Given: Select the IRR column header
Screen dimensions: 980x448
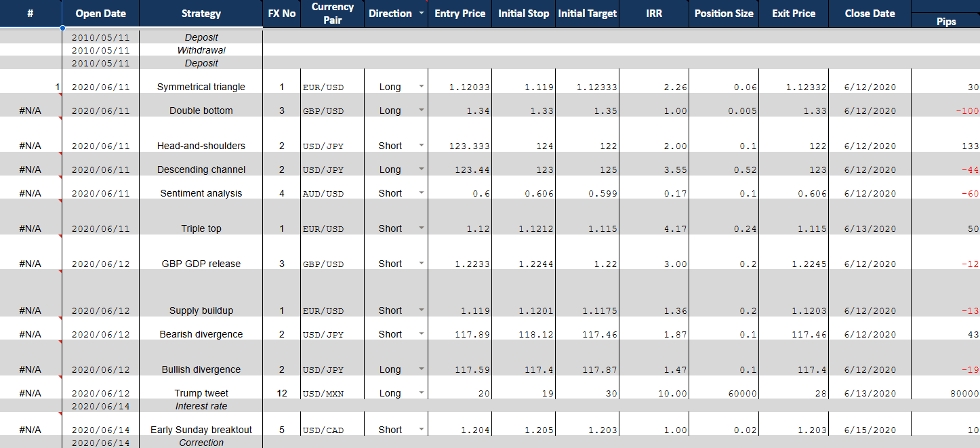Looking at the screenshot, I should pyautogui.click(x=654, y=14).
